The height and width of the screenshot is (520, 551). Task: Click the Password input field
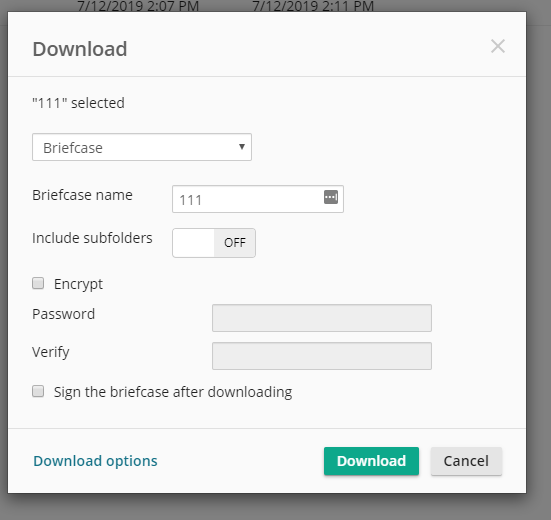[322, 318]
